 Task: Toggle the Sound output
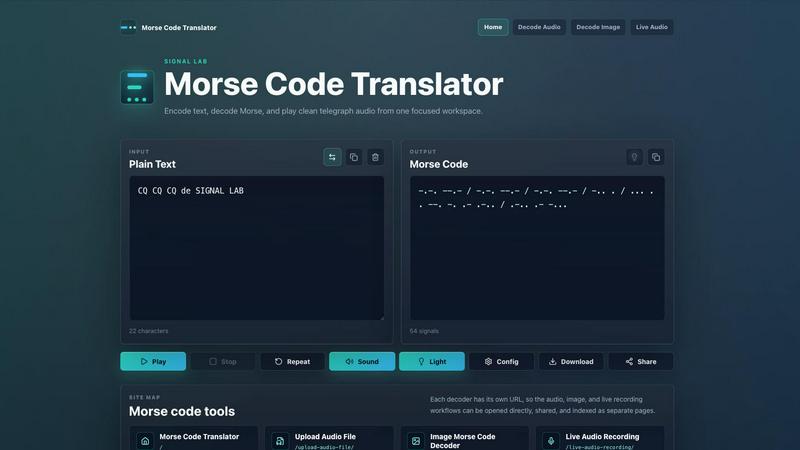tap(362, 361)
